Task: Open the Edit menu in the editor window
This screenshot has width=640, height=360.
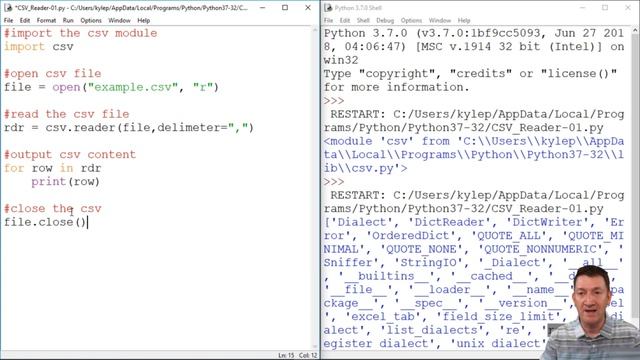Action: pos(25,20)
